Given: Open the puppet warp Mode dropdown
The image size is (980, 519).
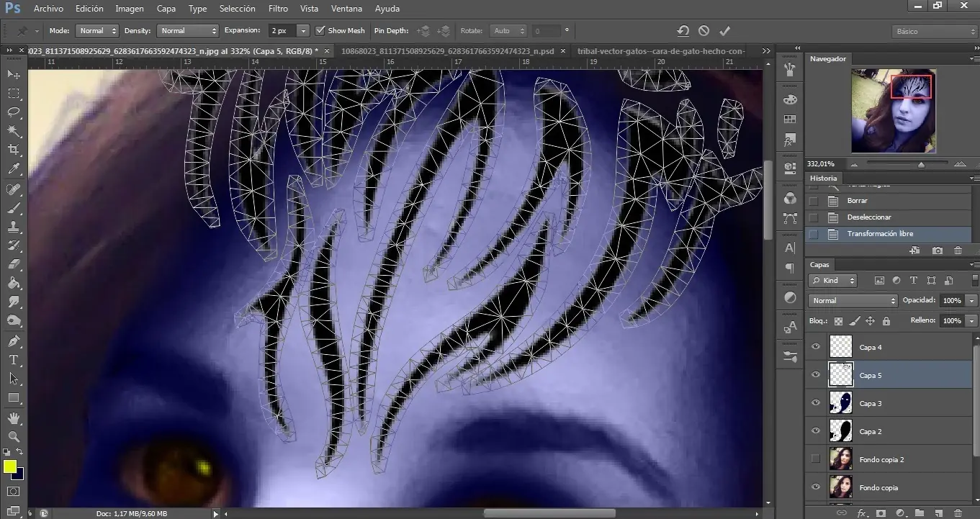Looking at the screenshot, I should pos(96,31).
